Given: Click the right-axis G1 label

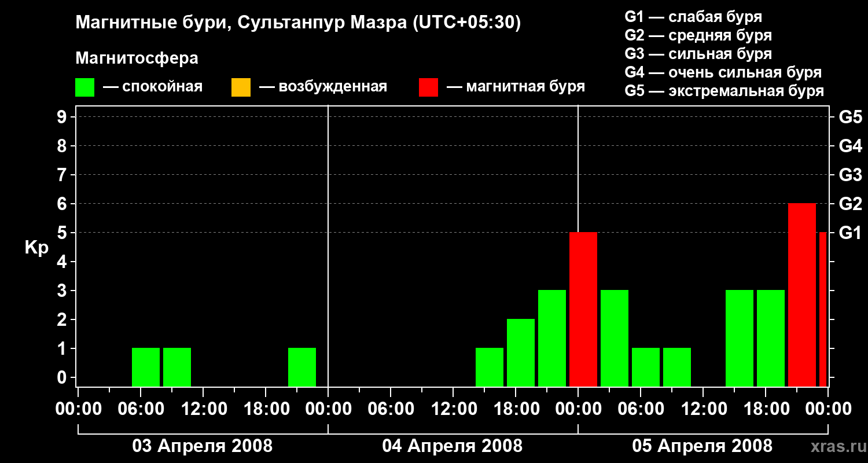Looking at the screenshot, I should coord(851,233).
